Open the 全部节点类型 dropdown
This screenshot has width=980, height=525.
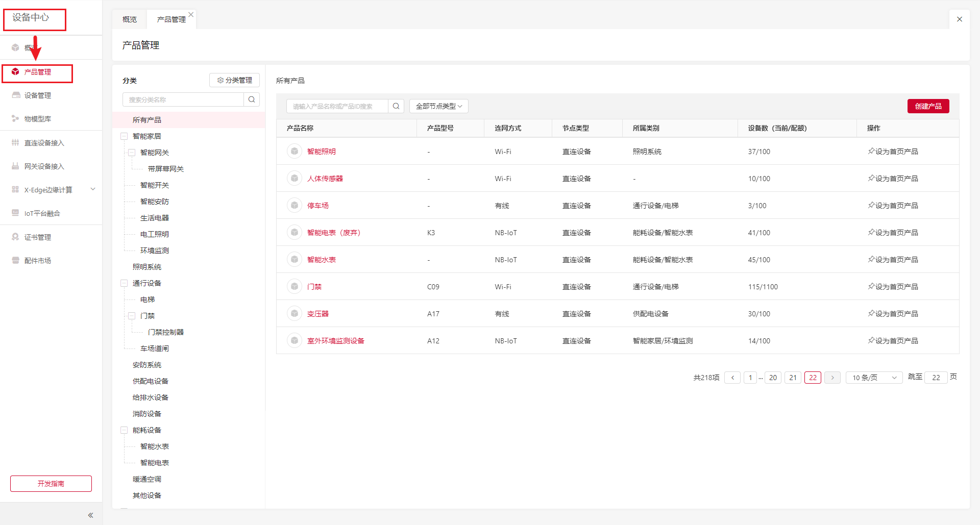[438, 106]
